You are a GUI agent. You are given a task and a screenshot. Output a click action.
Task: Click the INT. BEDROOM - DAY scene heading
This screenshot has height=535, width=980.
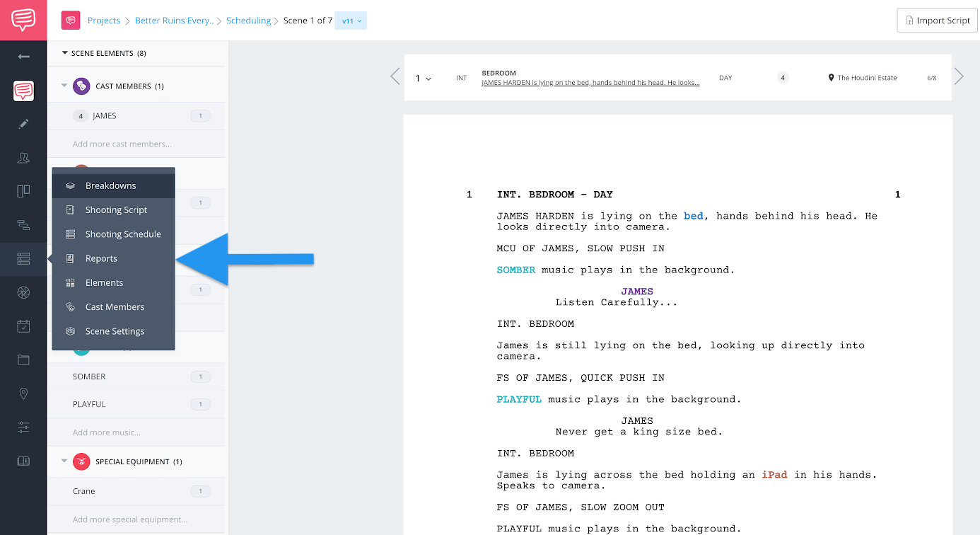pyautogui.click(x=555, y=195)
